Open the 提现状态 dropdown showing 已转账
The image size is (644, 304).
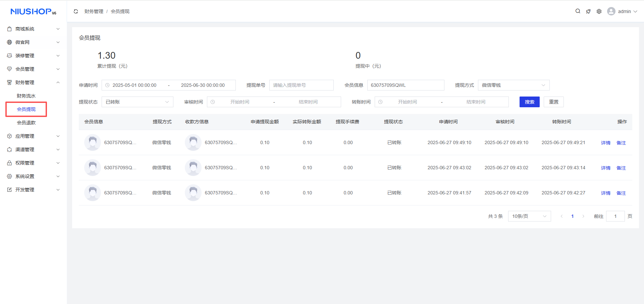coord(137,102)
